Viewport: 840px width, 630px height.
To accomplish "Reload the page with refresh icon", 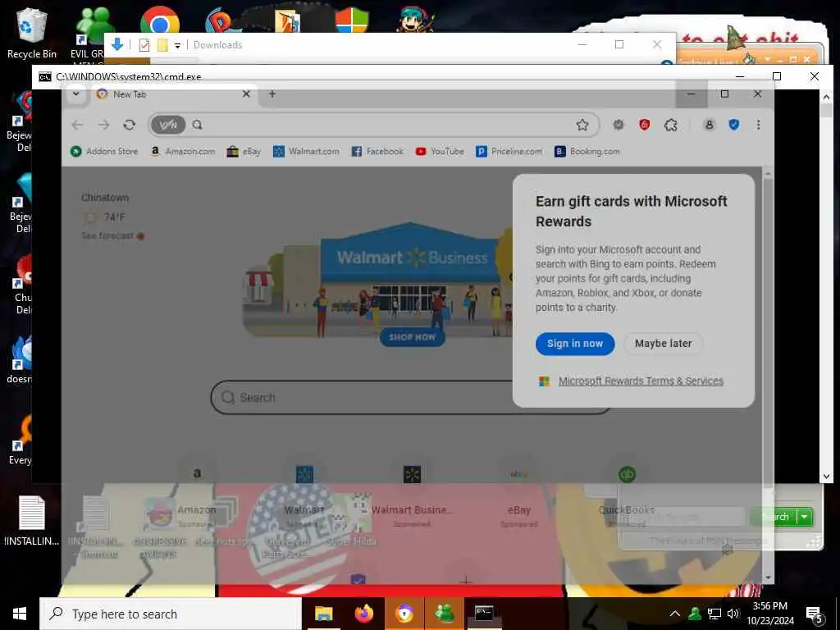I will [129, 125].
